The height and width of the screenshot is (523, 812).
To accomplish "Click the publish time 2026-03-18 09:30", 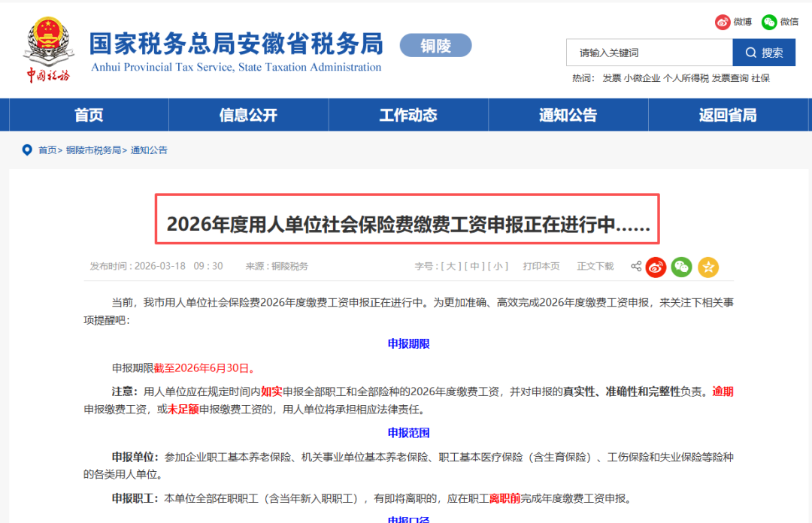I will 179,266.
